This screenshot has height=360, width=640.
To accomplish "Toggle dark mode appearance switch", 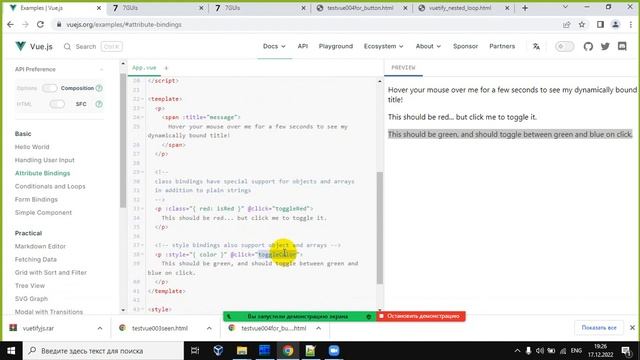I will (564, 47).
